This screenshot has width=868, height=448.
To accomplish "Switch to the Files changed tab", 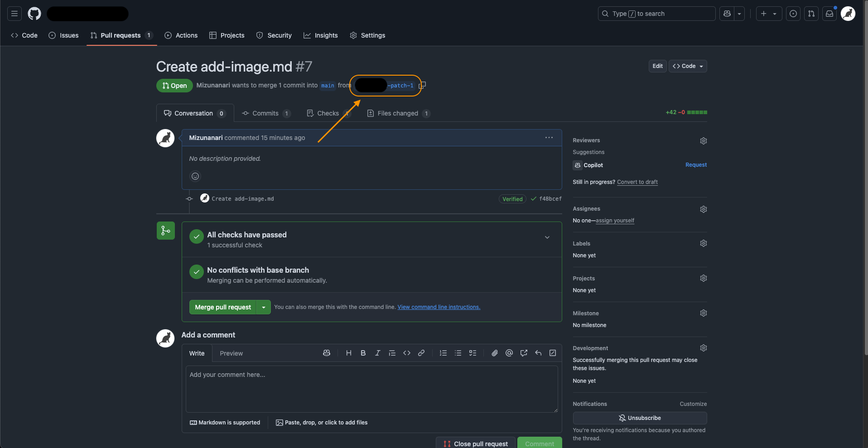I will [x=398, y=113].
